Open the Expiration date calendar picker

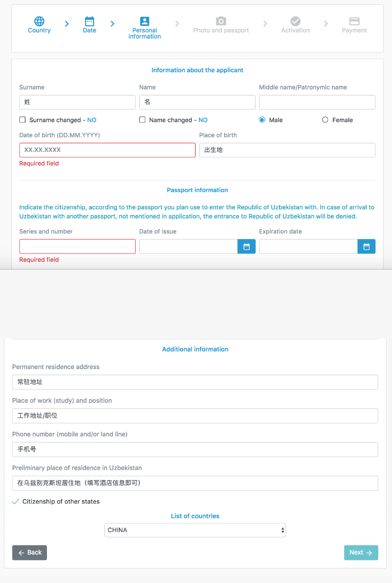[x=367, y=246]
